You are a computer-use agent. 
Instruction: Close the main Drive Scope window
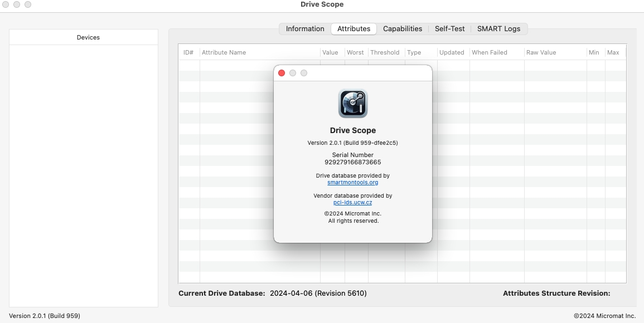pyautogui.click(x=6, y=4)
